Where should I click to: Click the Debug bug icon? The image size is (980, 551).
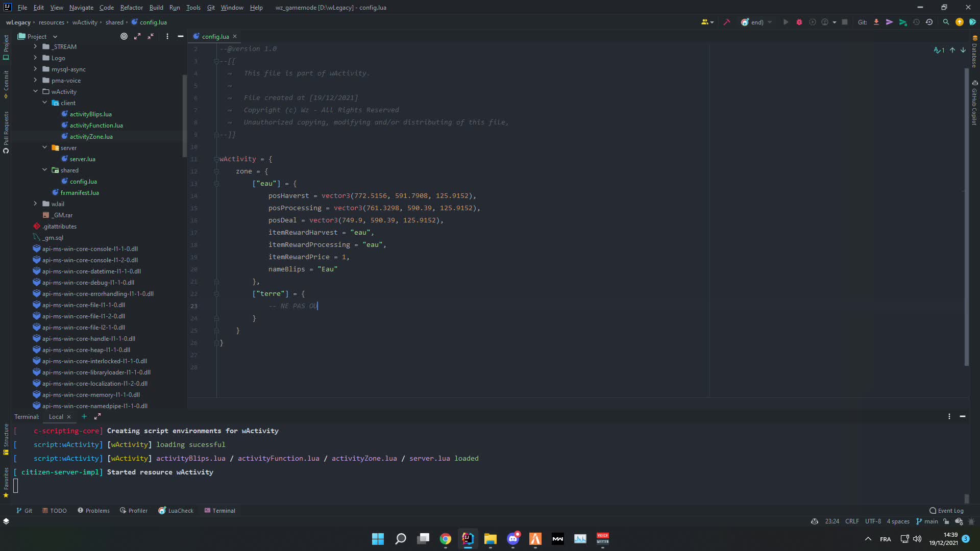(x=799, y=22)
